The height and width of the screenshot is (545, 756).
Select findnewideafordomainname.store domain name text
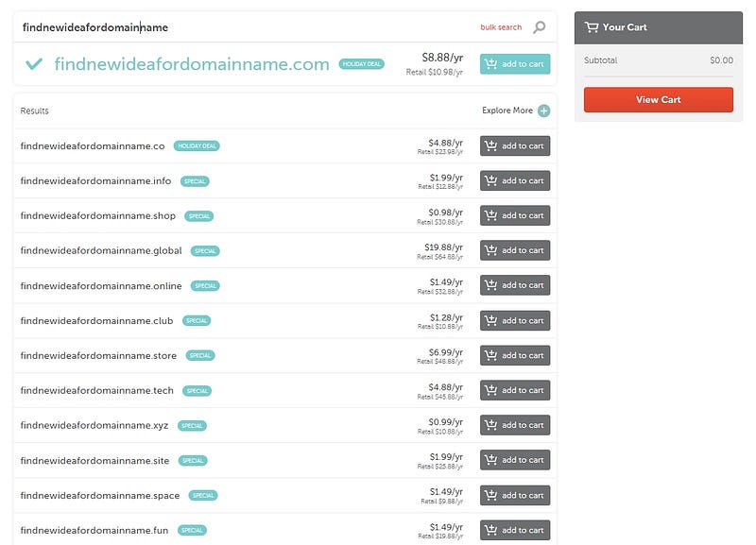98,356
